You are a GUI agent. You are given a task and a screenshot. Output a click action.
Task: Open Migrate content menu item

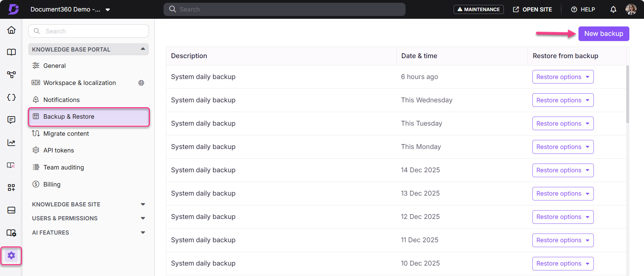click(89, 133)
